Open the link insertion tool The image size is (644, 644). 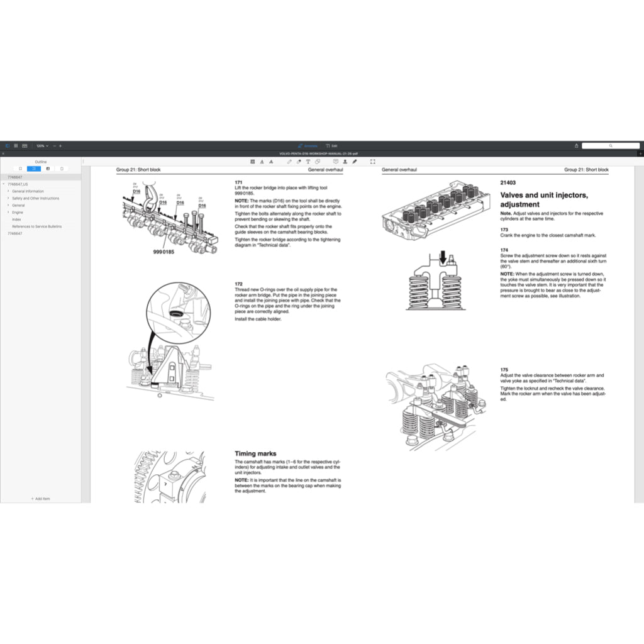[x=318, y=162]
